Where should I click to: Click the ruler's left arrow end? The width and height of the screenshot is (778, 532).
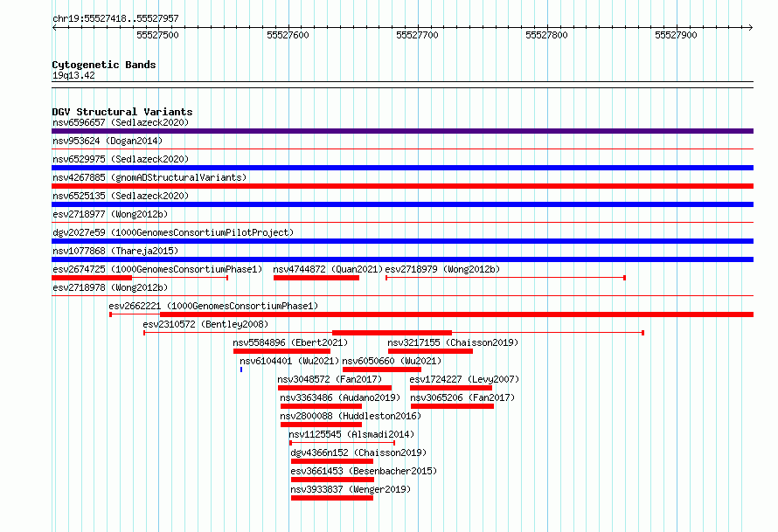(x=54, y=27)
